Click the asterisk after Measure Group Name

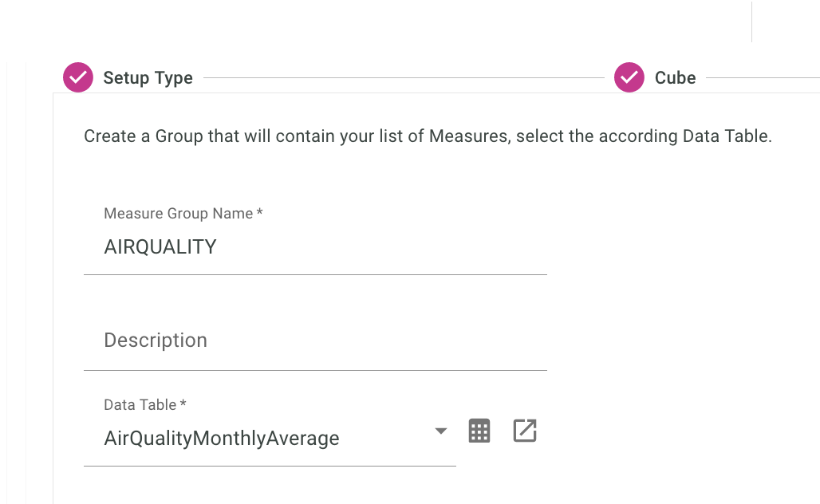(260, 213)
